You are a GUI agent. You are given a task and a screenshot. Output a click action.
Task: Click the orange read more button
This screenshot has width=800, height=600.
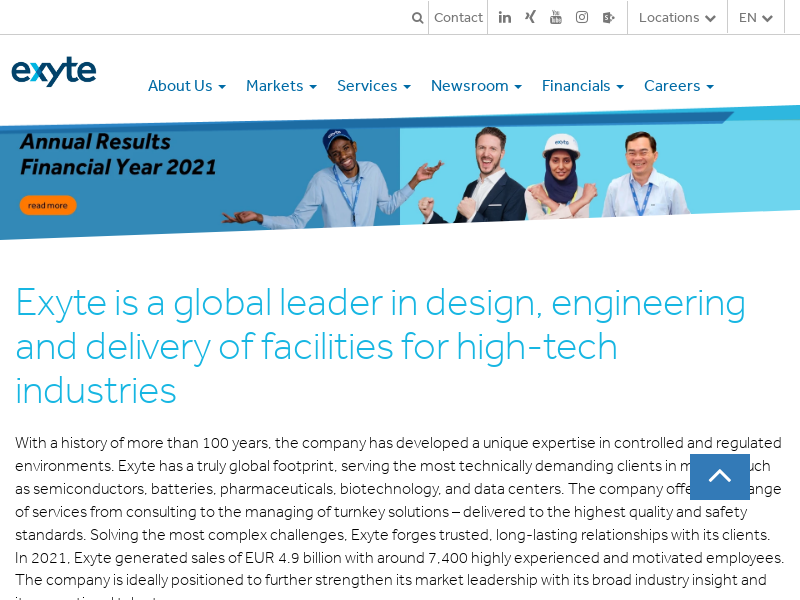coord(48,205)
